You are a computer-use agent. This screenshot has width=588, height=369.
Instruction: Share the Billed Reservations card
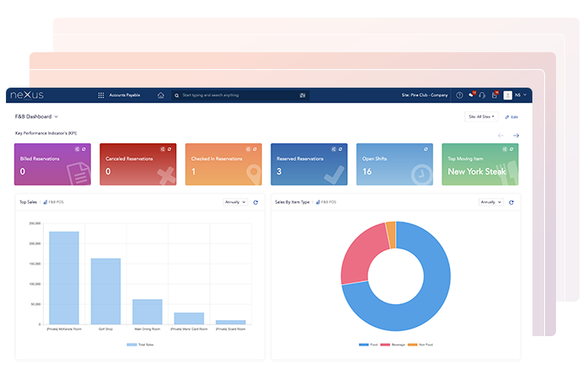pos(77,149)
